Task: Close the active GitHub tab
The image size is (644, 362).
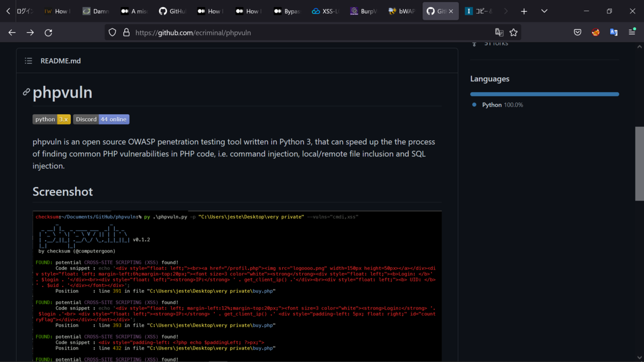Action: click(x=451, y=11)
